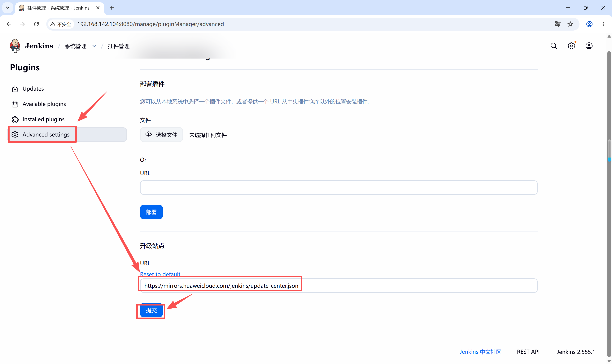Focus the plugin deploy URL input field
The height and width of the screenshot is (364, 612).
(x=339, y=188)
